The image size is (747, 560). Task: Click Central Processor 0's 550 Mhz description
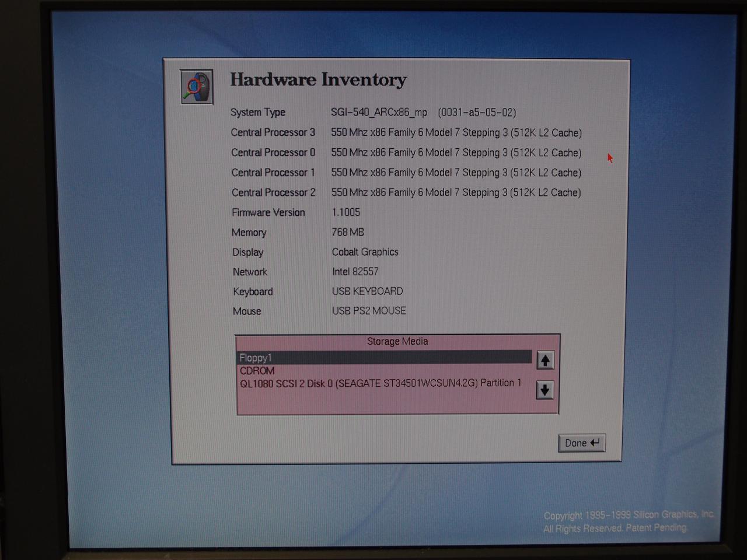(456, 152)
